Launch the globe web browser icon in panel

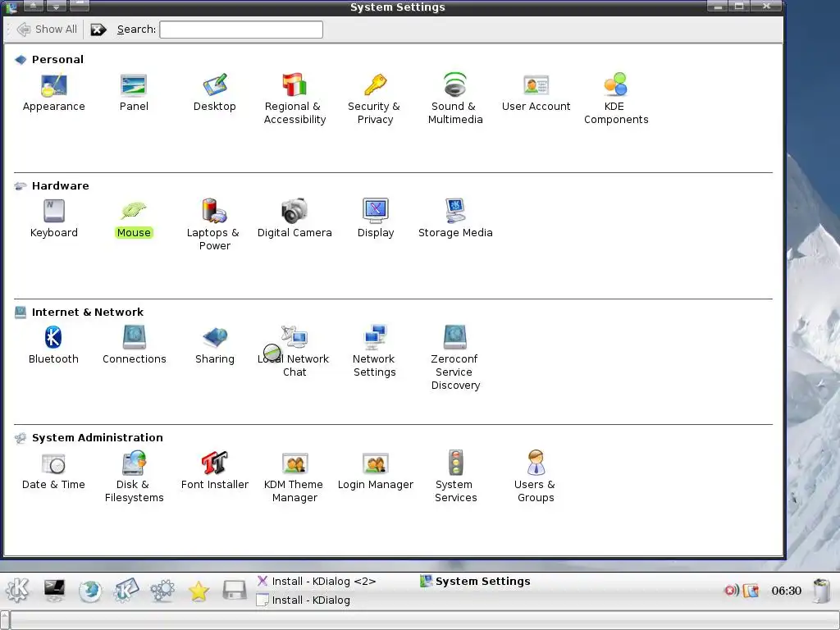coord(90,591)
